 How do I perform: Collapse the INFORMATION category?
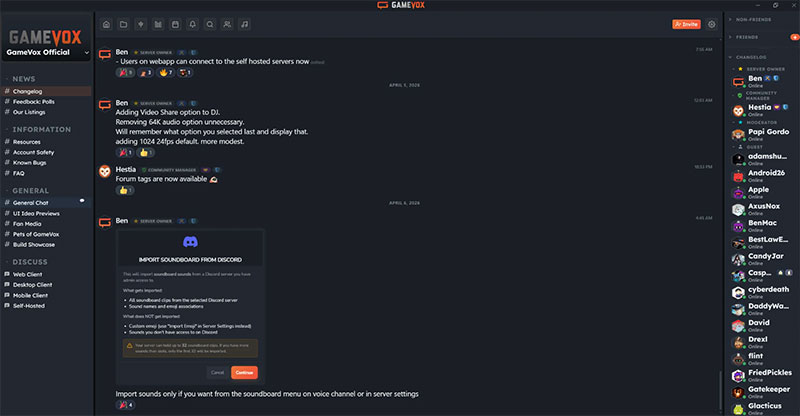[41, 130]
